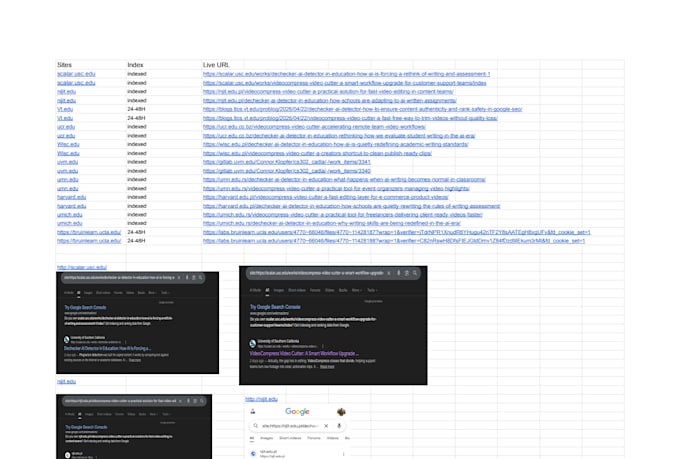Select the 24-48H cell in Vt.edu dechecker row
The width and height of the screenshot is (680, 459).
click(x=164, y=109)
